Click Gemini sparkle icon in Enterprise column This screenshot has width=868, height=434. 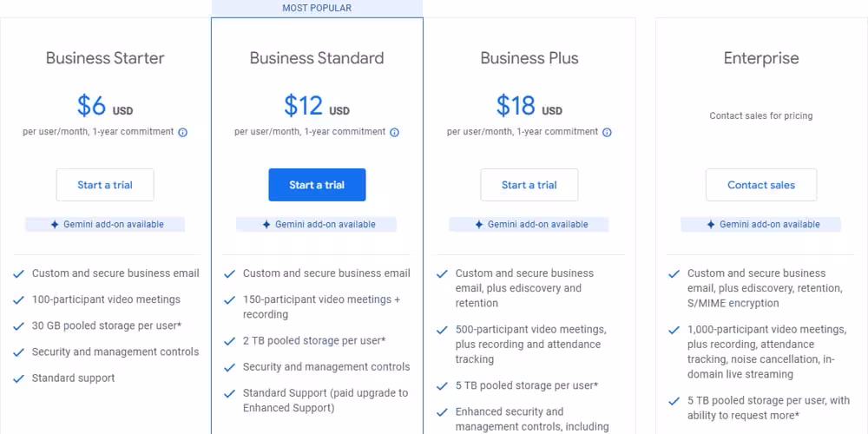point(711,224)
